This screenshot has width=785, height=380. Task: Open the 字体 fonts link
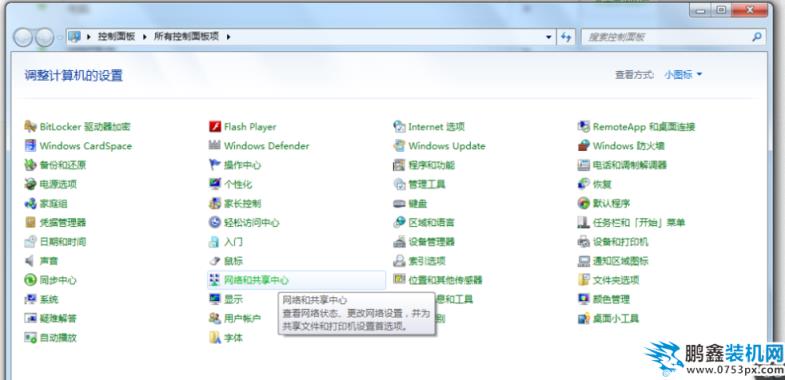233,337
